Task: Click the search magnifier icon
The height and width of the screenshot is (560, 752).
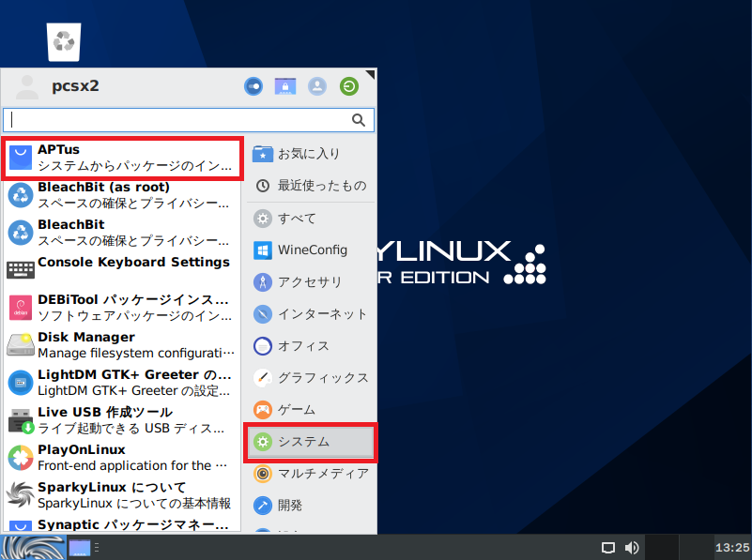Action: coord(359,120)
